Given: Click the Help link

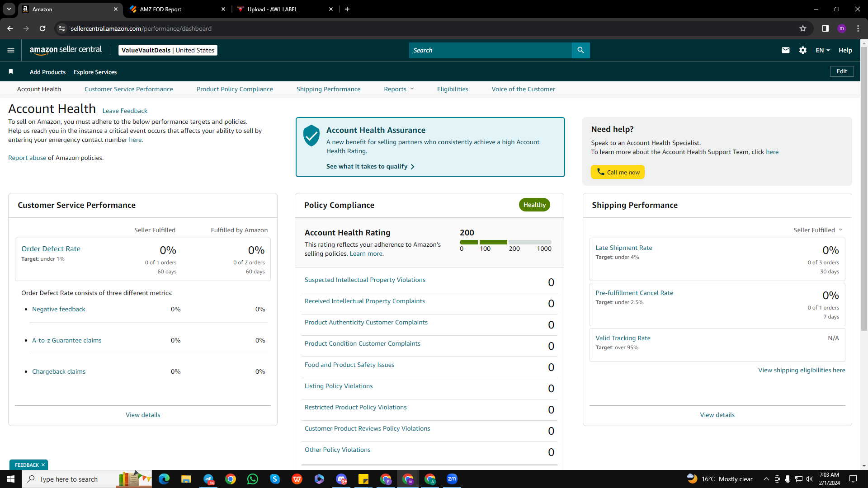Looking at the screenshot, I should click(845, 50).
